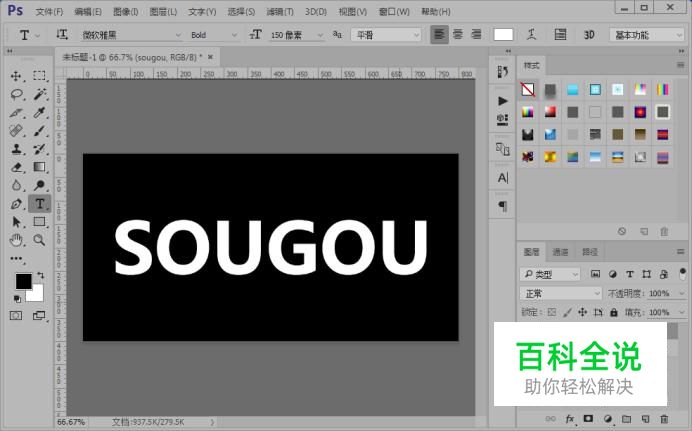The height and width of the screenshot is (431, 692).
Task: Open the Bold font style dropdown
Action: [x=214, y=34]
